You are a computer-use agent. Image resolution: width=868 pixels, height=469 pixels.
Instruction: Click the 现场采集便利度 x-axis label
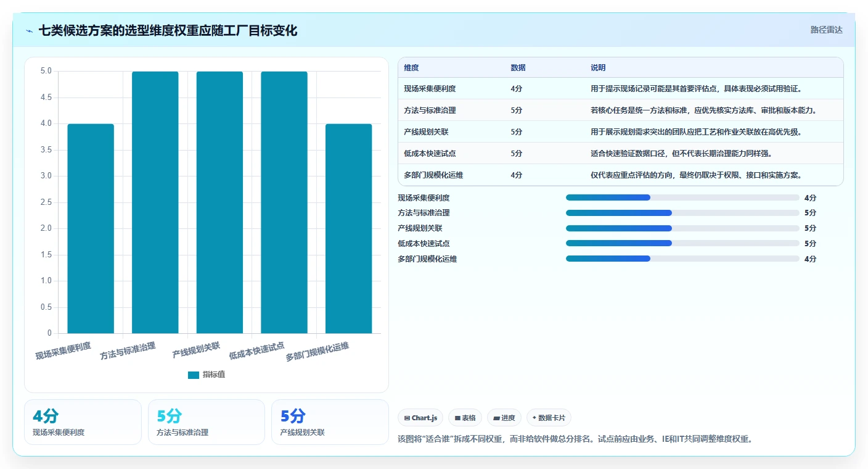pos(63,351)
